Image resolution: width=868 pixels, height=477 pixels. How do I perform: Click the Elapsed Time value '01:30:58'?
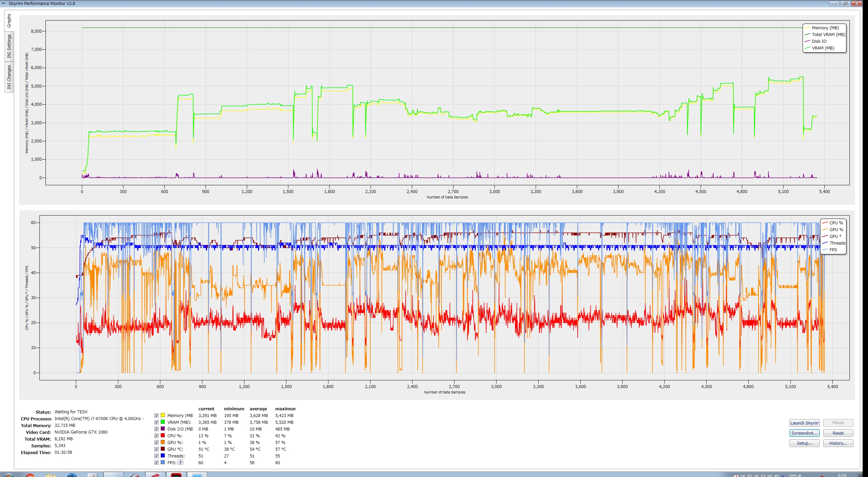pos(63,452)
